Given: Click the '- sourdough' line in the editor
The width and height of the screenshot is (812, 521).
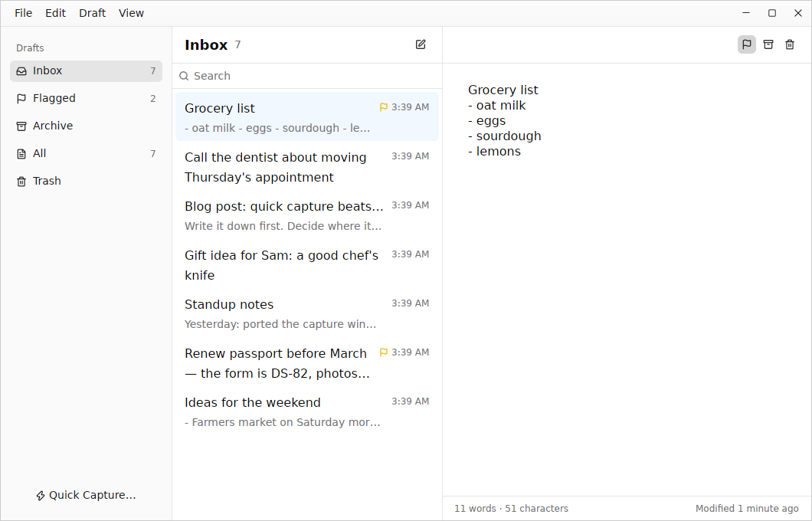Looking at the screenshot, I should [x=504, y=136].
